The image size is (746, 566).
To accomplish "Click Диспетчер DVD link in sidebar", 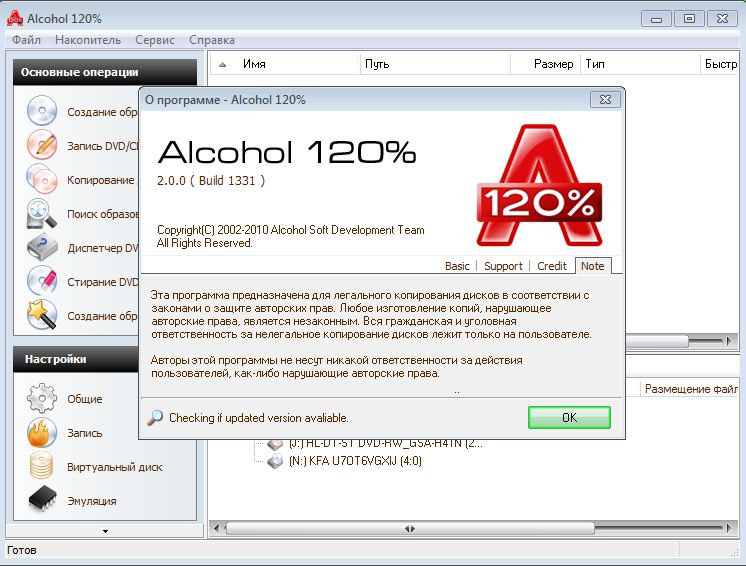I will 102,248.
